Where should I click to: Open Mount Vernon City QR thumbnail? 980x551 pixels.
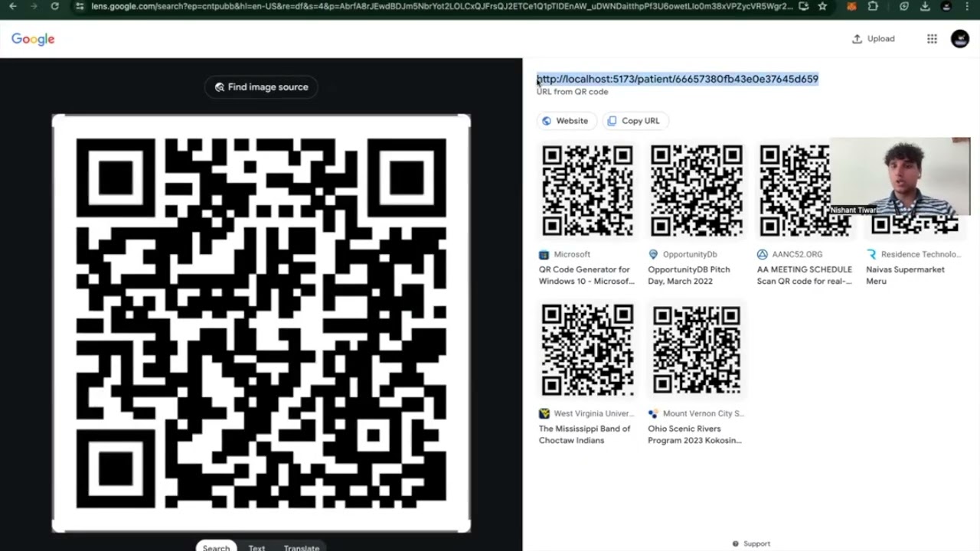(696, 350)
